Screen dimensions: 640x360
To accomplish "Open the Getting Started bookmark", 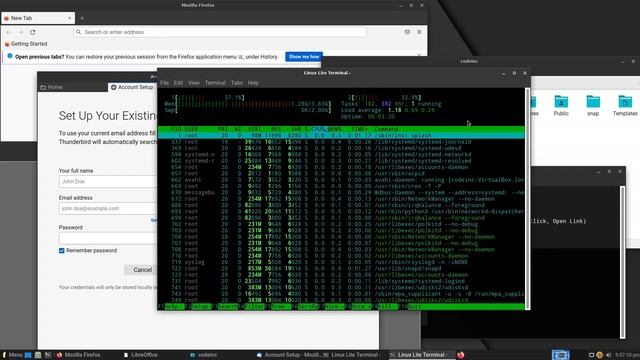I will click(26, 44).
